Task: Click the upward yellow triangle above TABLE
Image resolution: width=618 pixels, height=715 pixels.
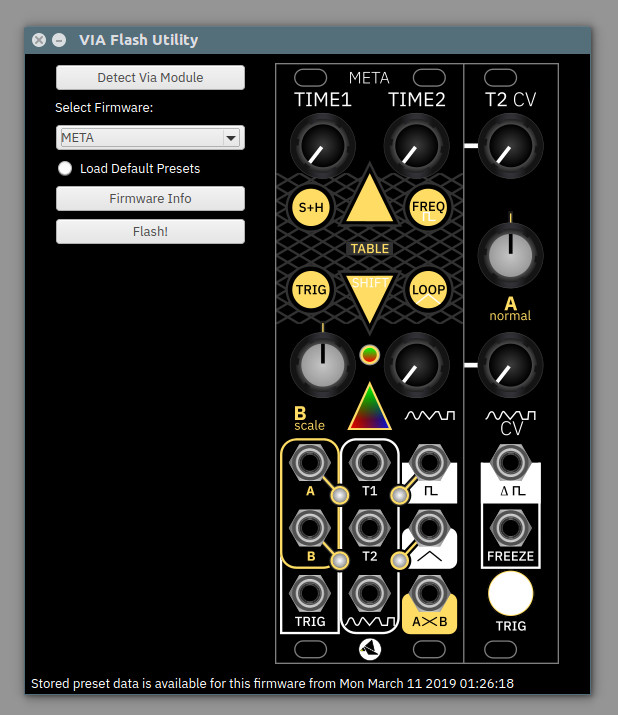Action: (369, 201)
